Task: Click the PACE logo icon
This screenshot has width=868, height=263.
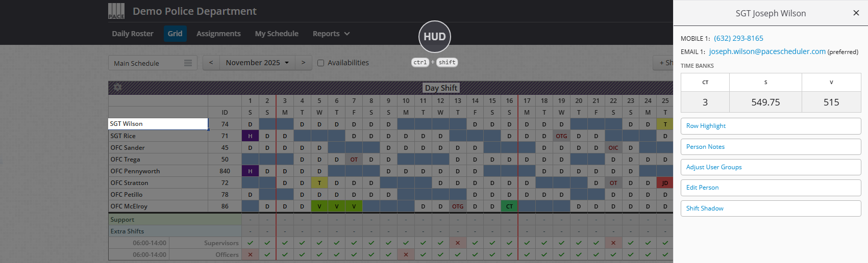Action: point(116,11)
